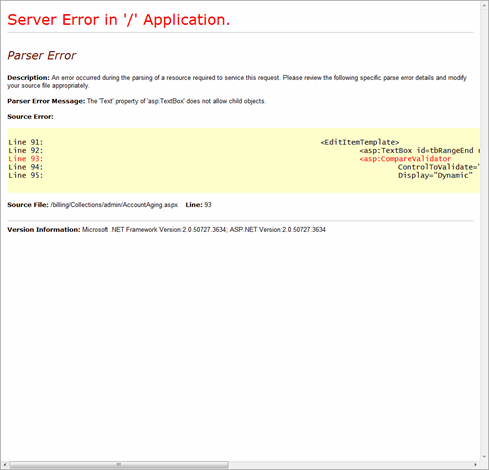Click the 'Source File:' label
The width and height of the screenshot is (489, 470).
28,205
